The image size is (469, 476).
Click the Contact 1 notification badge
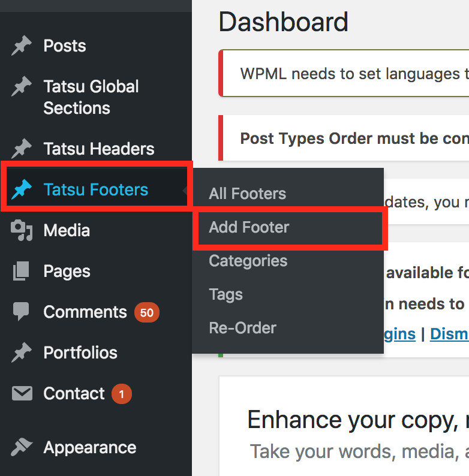[122, 394]
